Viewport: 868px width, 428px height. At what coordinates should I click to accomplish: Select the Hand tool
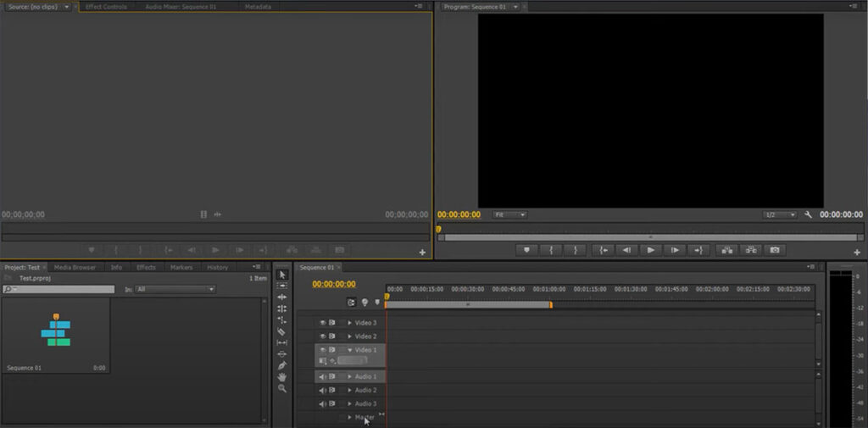[282, 377]
